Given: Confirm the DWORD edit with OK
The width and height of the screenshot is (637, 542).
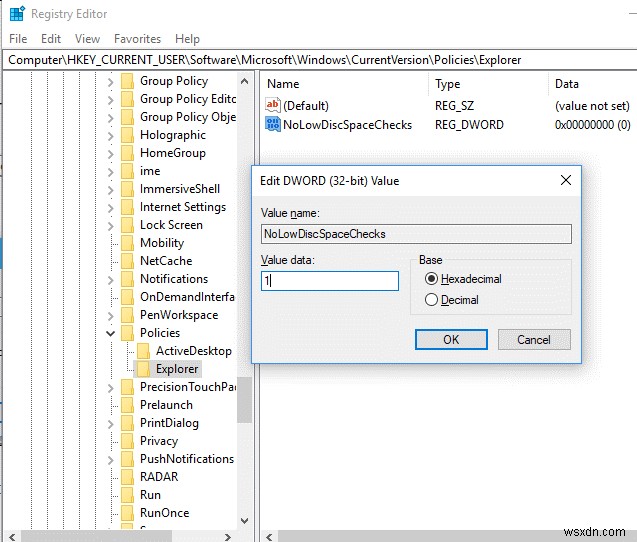Looking at the screenshot, I should 451,339.
